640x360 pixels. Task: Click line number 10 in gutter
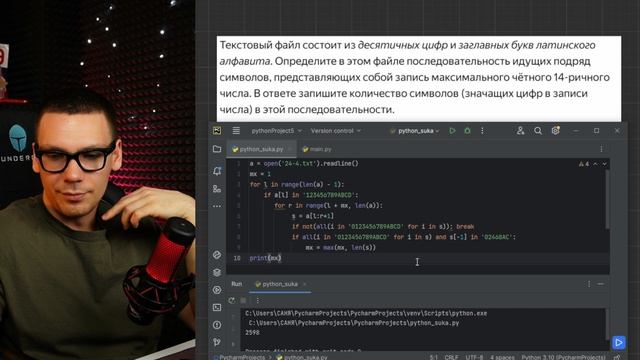237,258
